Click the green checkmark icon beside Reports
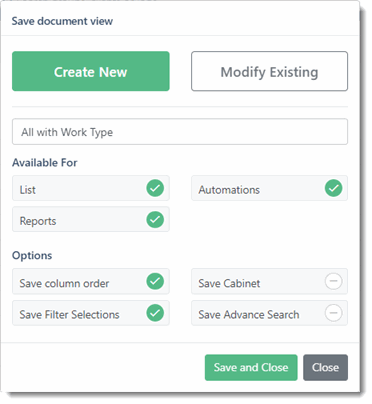This screenshot has width=372, height=404. coord(155,220)
